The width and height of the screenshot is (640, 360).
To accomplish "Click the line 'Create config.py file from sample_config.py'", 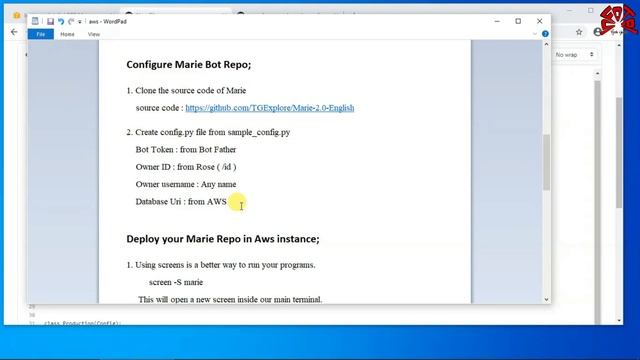I will click(x=213, y=132).
